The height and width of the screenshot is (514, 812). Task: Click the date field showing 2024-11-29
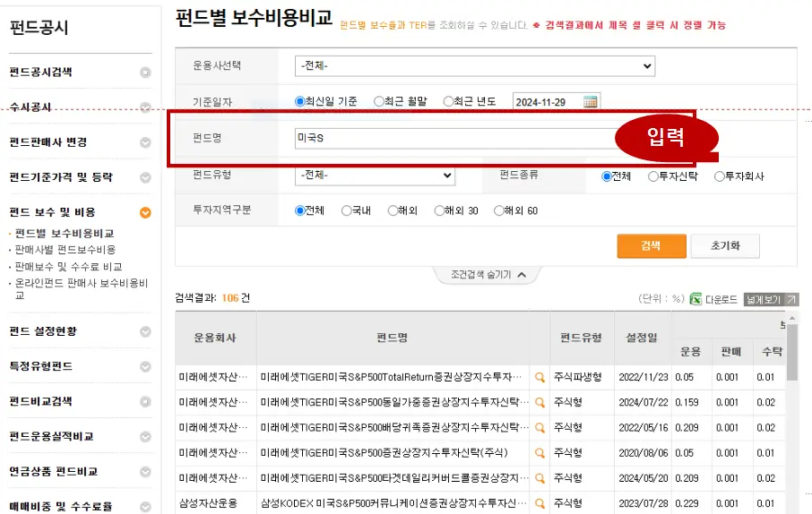pos(548,102)
